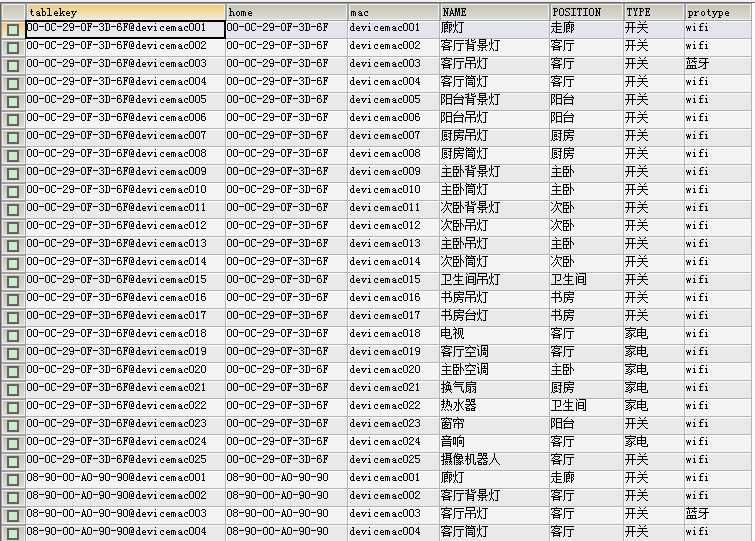Viewport: 755px width, 541px height.
Task: Toggle checkbox for row 00-0C-29-0F-3D-6F@devicemac022
Action: pyautogui.click(x=13, y=408)
